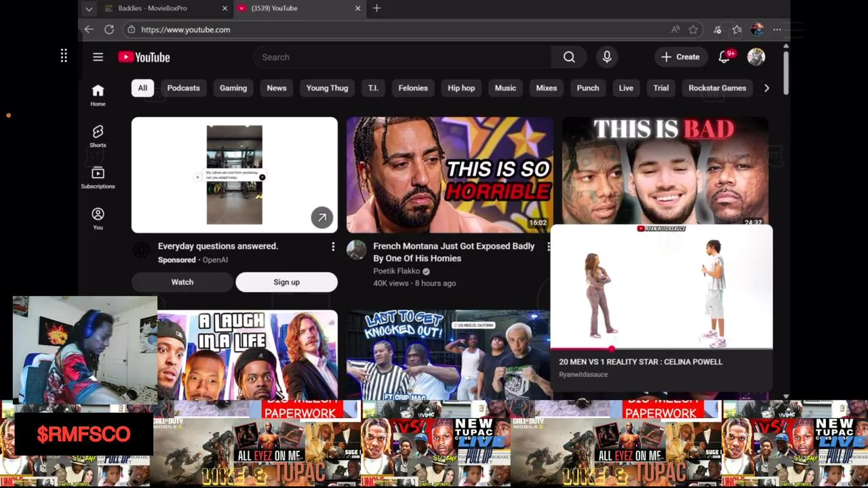This screenshot has width=868, height=488.
Task: Select the Music chip
Action: pyautogui.click(x=505, y=88)
